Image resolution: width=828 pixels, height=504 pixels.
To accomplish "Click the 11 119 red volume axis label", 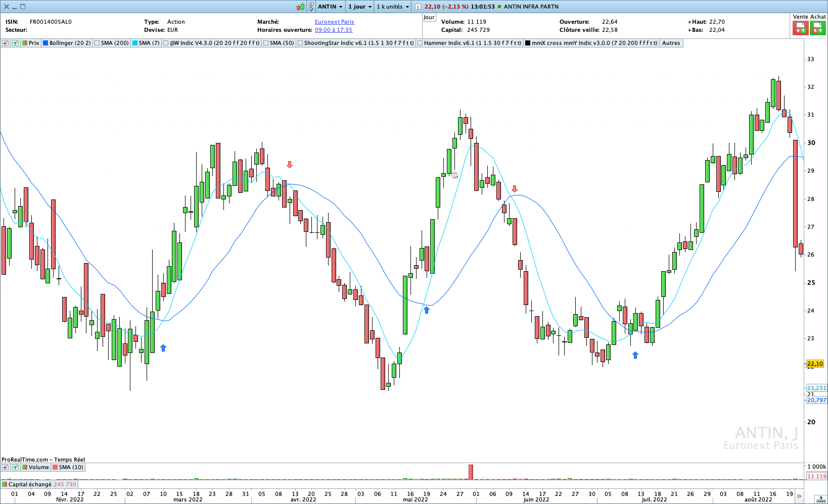I will [817, 476].
